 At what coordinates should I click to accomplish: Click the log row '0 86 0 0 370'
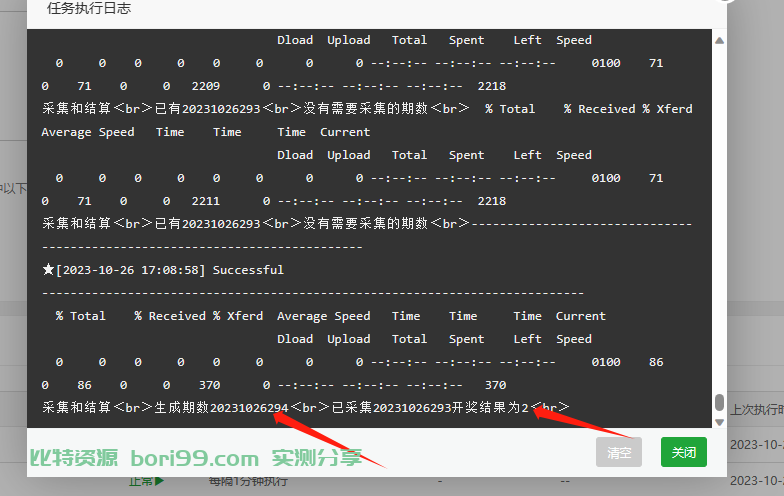point(274,385)
